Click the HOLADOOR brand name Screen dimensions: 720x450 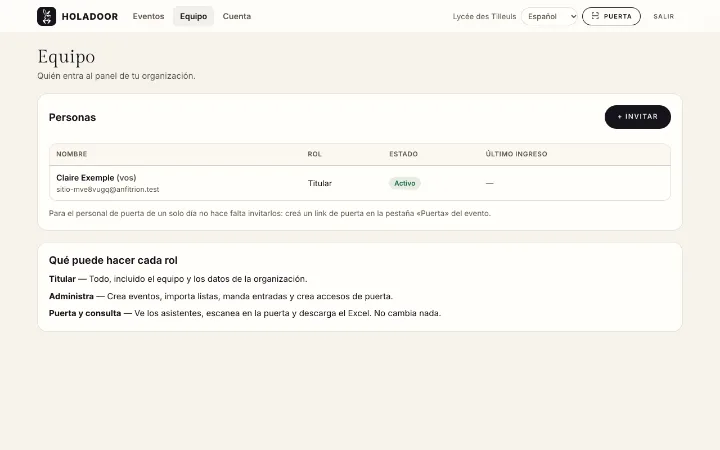90,17
